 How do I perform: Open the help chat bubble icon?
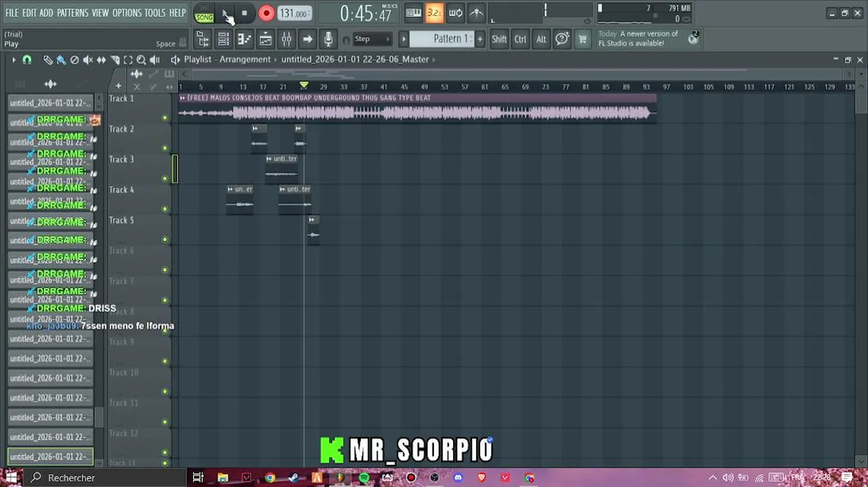point(562,39)
